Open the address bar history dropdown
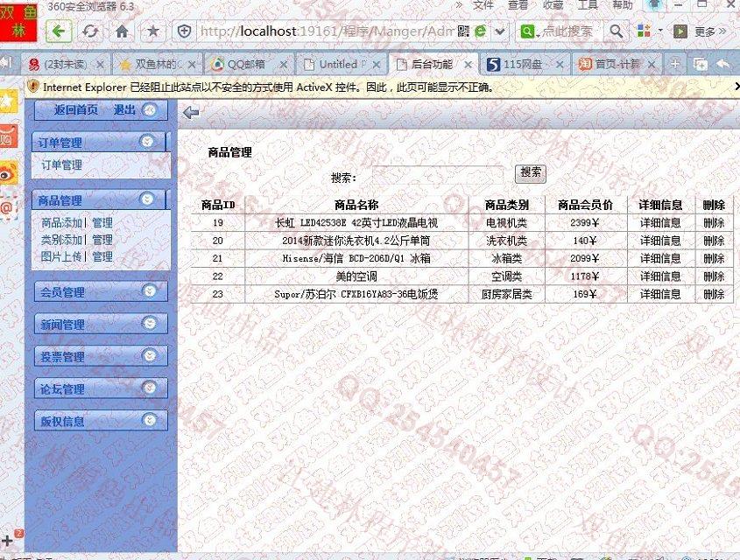Viewport: 740px width, 560px height. click(500, 32)
